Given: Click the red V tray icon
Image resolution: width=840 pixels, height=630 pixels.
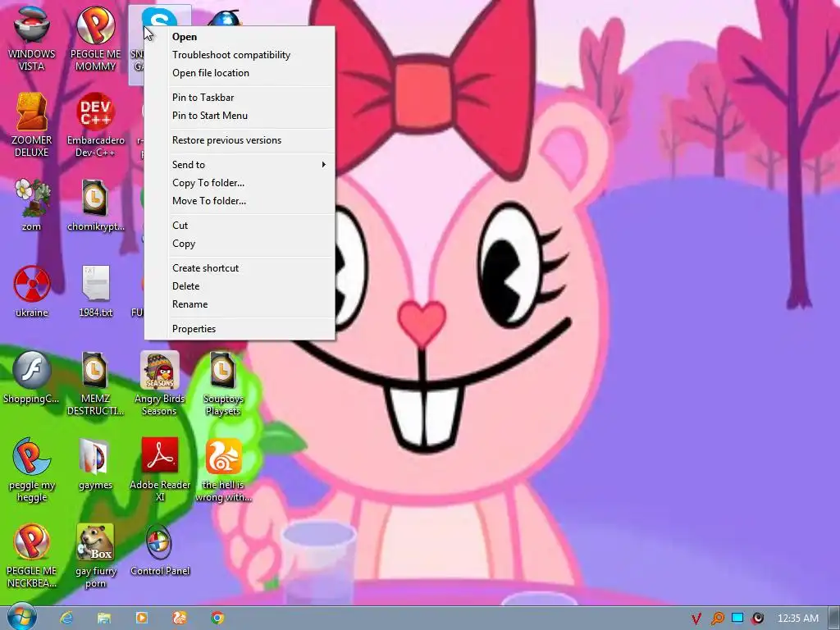Looking at the screenshot, I should pos(696,619).
